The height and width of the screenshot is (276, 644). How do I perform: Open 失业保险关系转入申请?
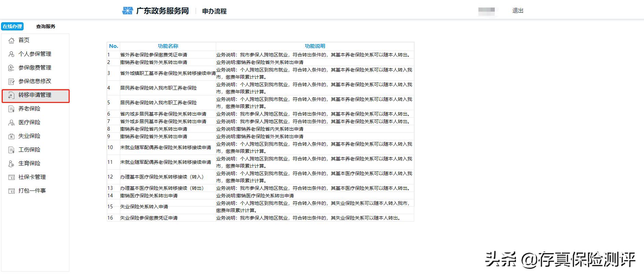point(144,207)
